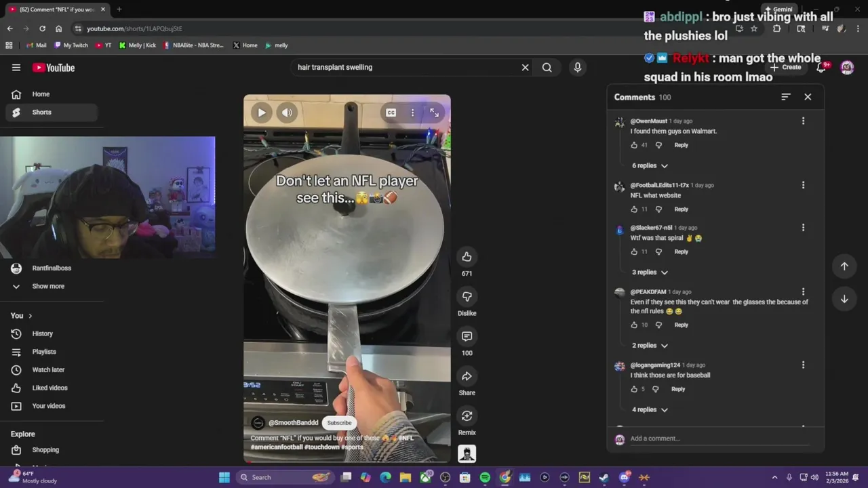Share the Short
Viewport: 868px width, 488px height.
(x=467, y=376)
